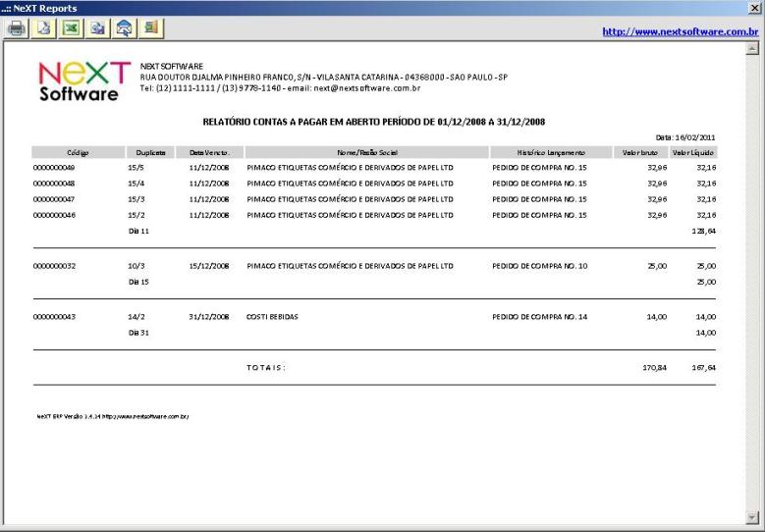The image size is (765, 532).
Task: Export report to HTML web page icon
Action: (x=97, y=28)
